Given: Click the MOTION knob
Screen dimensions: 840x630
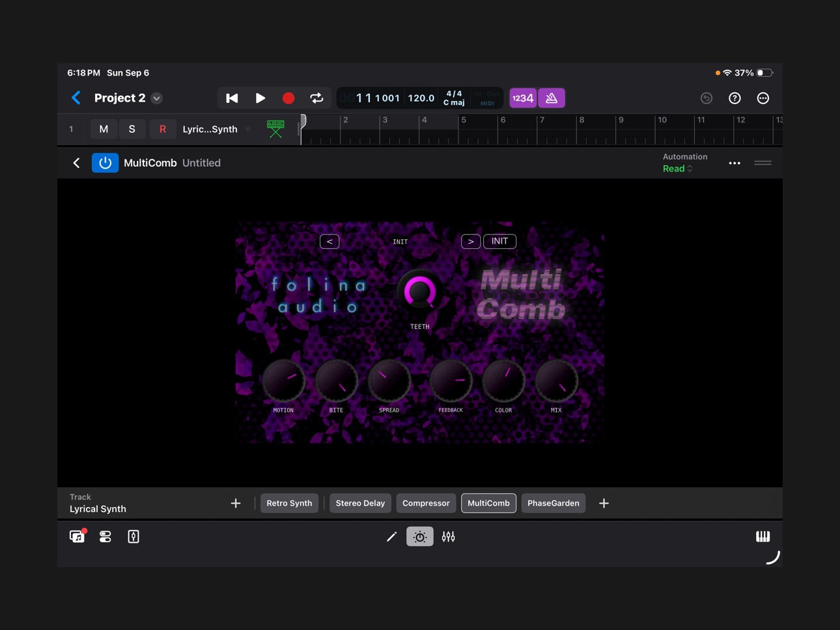Looking at the screenshot, I should click(283, 380).
